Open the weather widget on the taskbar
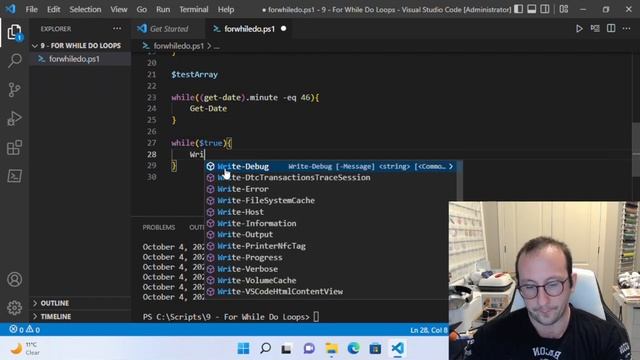The height and width of the screenshot is (360, 640). (x=25, y=349)
